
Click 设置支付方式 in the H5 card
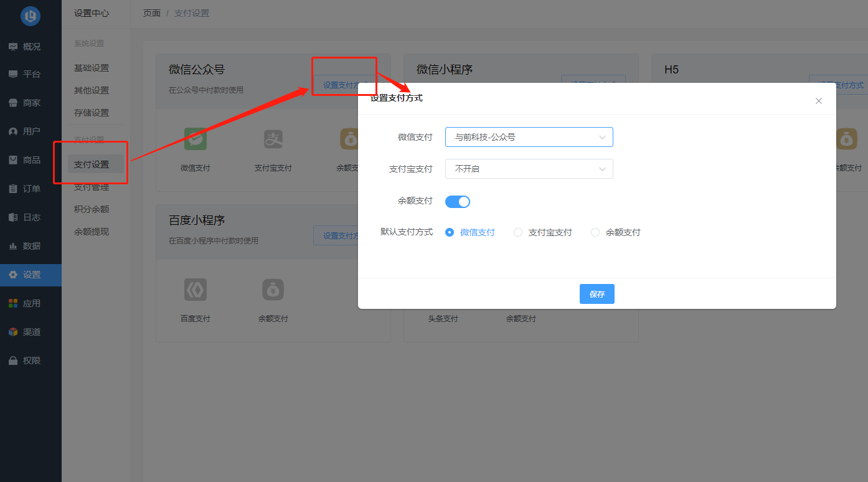click(x=838, y=85)
